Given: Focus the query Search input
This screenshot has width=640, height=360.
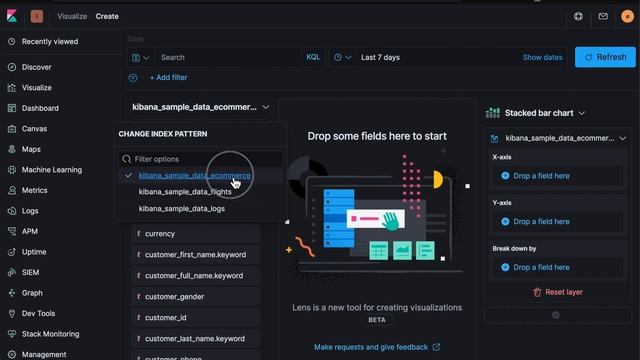Looking at the screenshot, I should point(229,58).
